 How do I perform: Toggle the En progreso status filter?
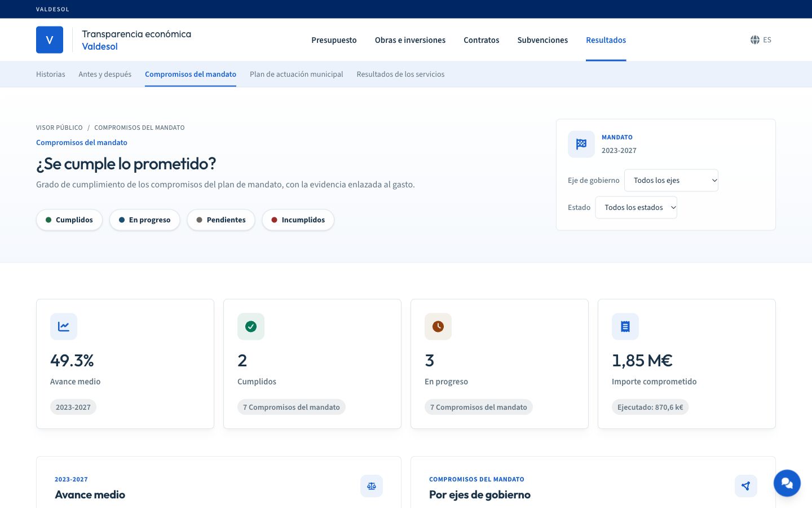(144, 220)
